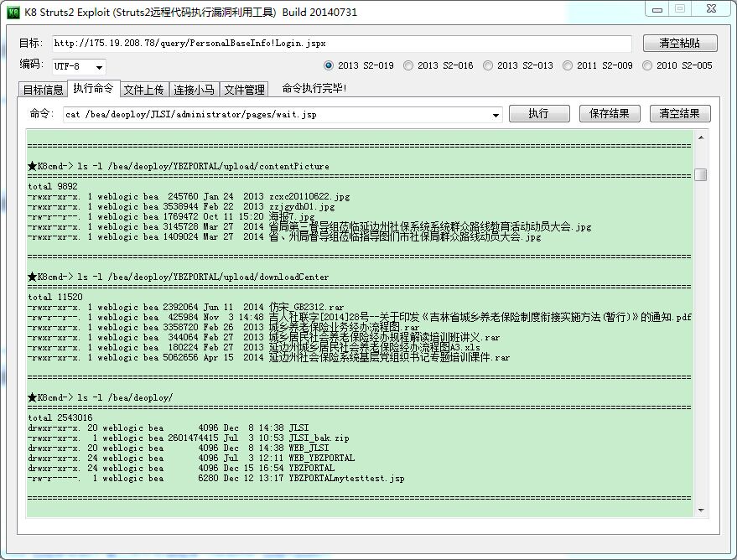Image resolution: width=737 pixels, height=560 pixels.
Task: Click the 保存结果 button
Action: pos(610,114)
